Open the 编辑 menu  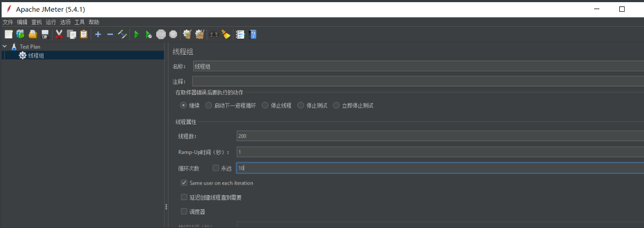[22, 22]
